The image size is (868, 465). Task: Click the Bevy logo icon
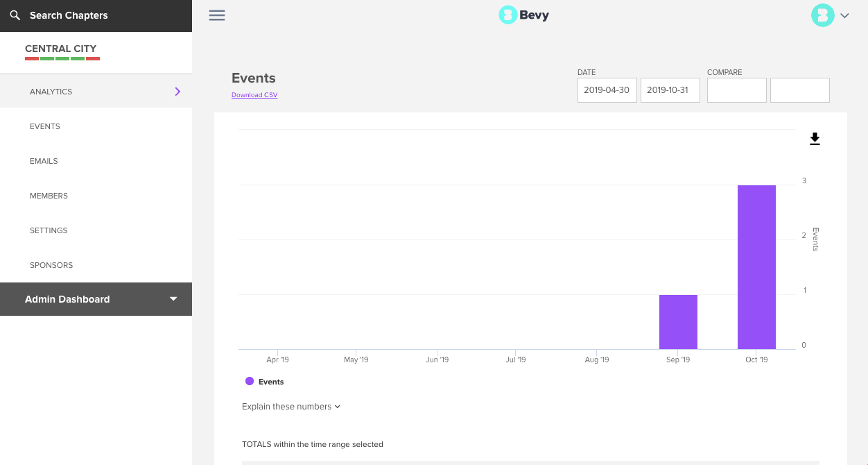(508, 15)
